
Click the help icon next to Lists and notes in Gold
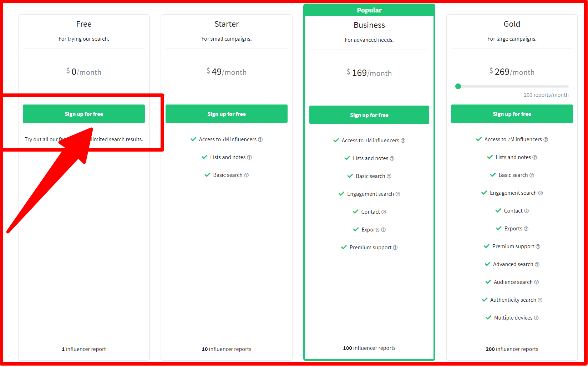pyautogui.click(x=535, y=157)
